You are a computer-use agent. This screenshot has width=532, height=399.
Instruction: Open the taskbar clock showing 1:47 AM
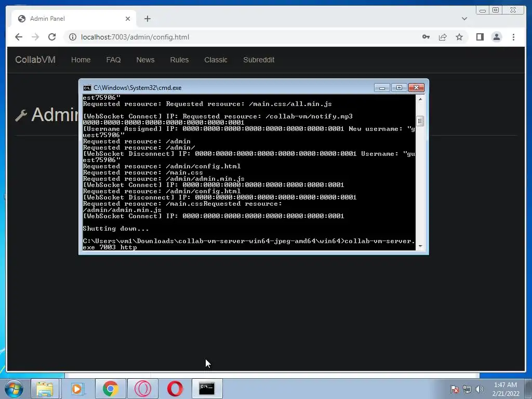tap(506, 389)
